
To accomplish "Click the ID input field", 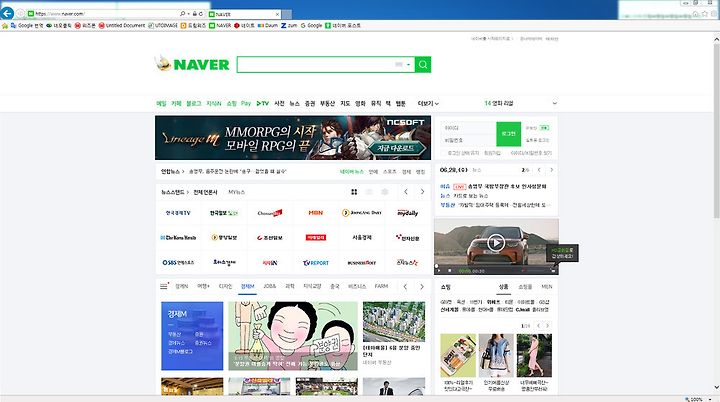I will [468, 128].
